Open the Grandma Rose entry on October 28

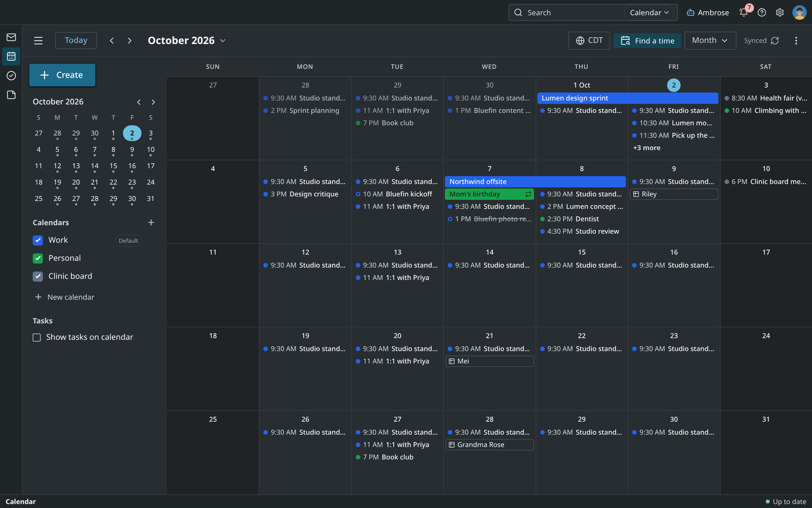pos(489,445)
